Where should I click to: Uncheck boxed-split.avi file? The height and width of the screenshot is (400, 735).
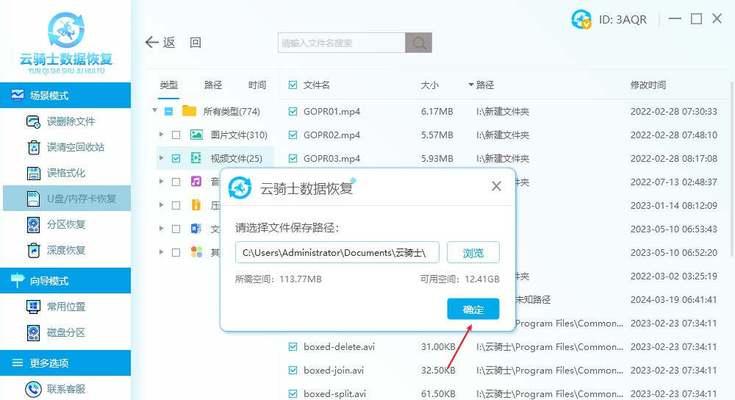coord(293,394)
